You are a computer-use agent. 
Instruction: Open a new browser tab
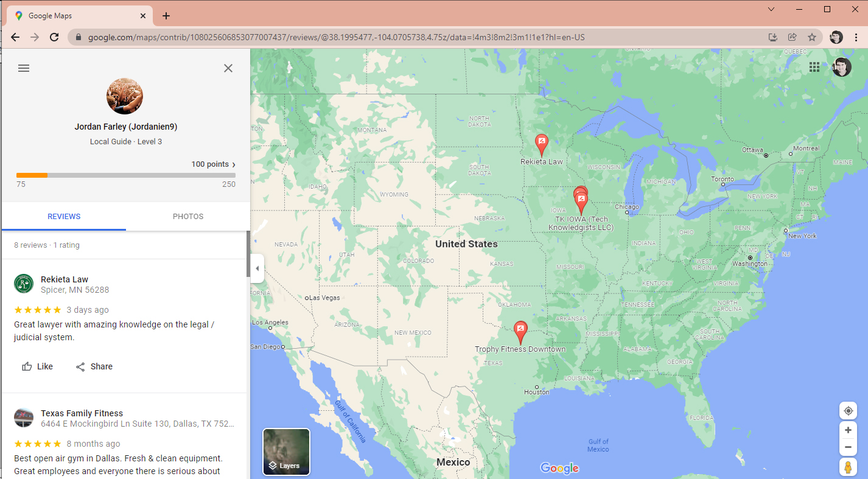click(x=166, y=16)
